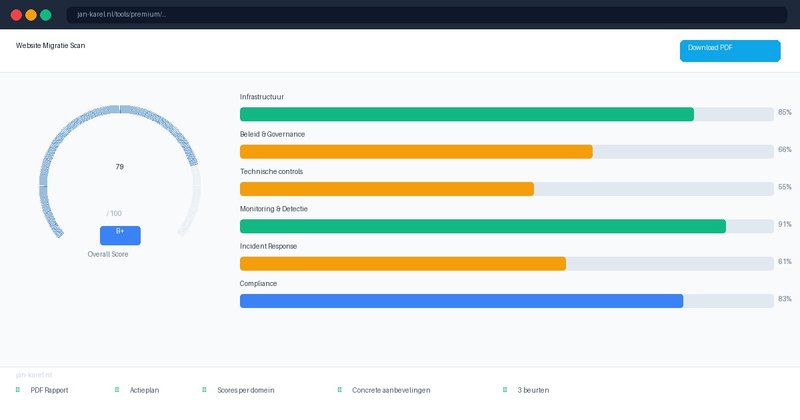Click the Website Migratie Scan title
Viewport: 800px width, 420px height.
pyautogui.click(x=50, y=46)
